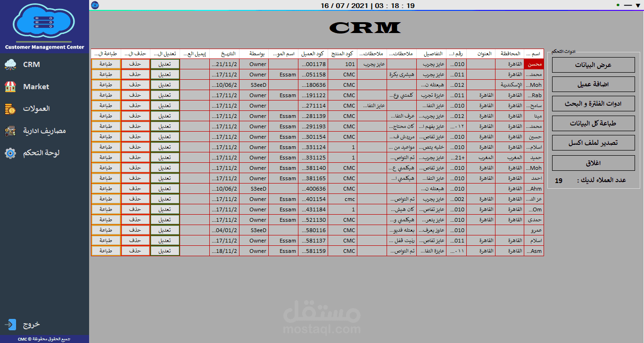Click the كود المنتج column header
The height and width of the screenshot is (343, 644).
[342, 54]
